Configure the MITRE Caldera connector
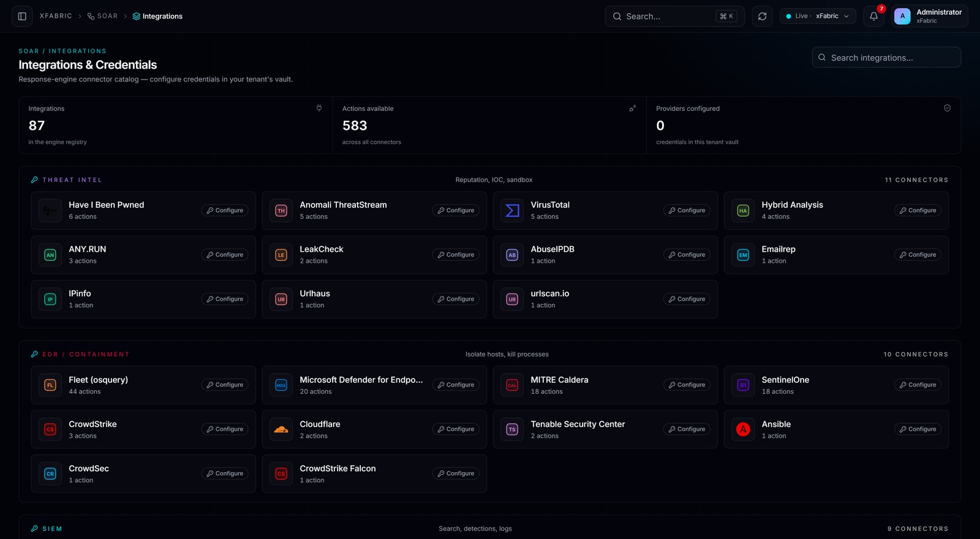Image resolution: width=980 pixels, height=539 pixels. 687,385
